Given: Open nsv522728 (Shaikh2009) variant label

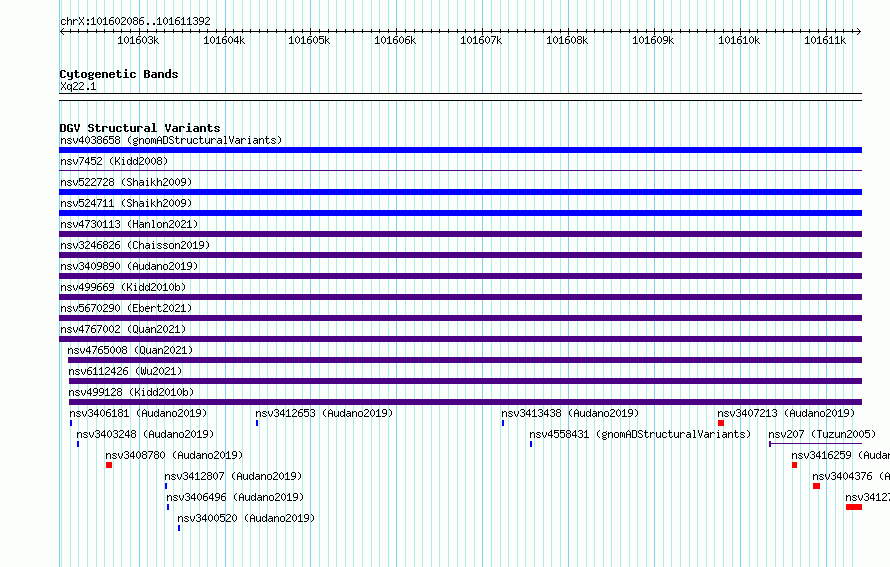Looking at the screenshot, I should point(126,182).
